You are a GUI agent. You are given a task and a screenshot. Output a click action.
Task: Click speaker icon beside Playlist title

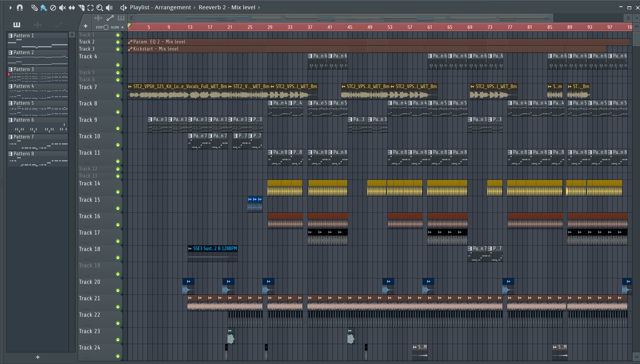(x=123, y=8)
